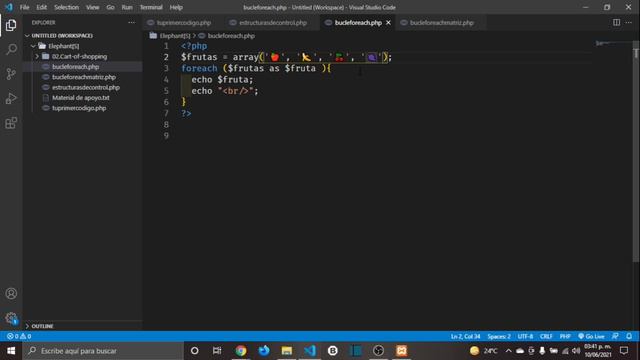The width and height of the screenshot is (640, 360).
Task: Expand the 02.Cart-of-shopping folder
Action: coord(79,56)
